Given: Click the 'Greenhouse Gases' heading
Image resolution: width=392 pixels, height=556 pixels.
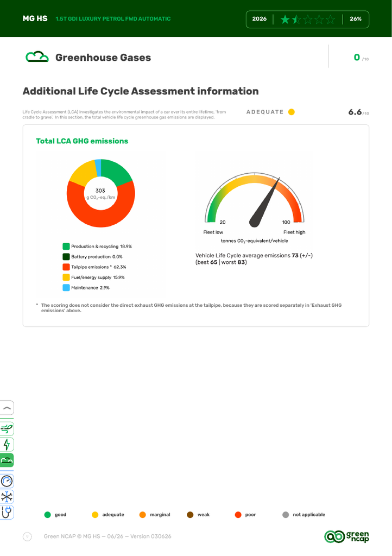Looking at the screenshot, I should (103, 58).
